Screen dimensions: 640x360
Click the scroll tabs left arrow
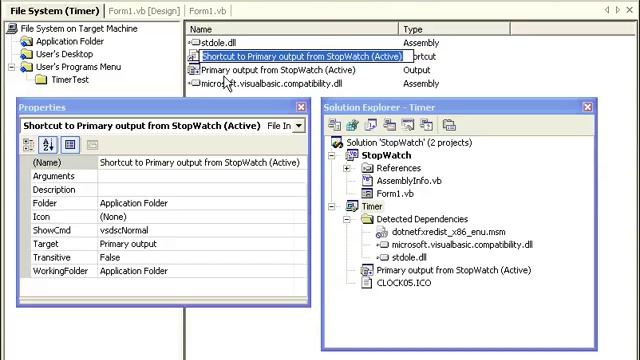pyautogui.click(x=607, y=10)
